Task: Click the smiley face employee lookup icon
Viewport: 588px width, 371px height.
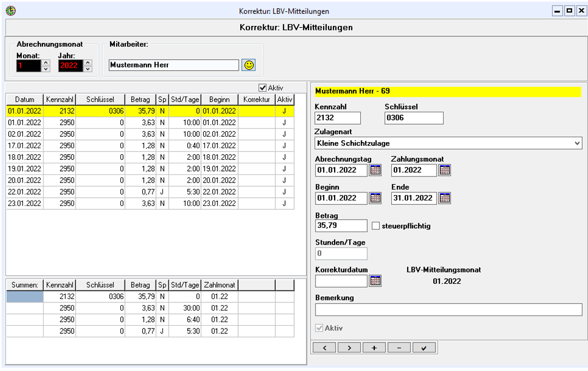Action: [x=248, y=65]
